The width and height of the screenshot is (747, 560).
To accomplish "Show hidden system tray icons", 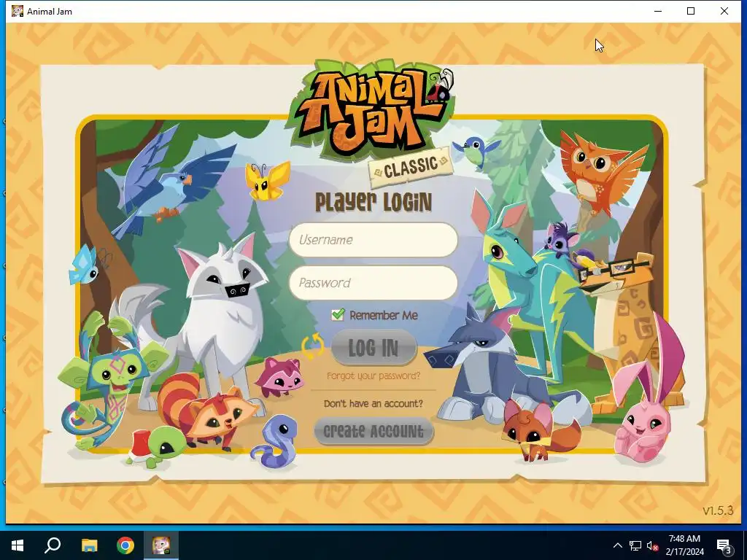I will [617, 545].
